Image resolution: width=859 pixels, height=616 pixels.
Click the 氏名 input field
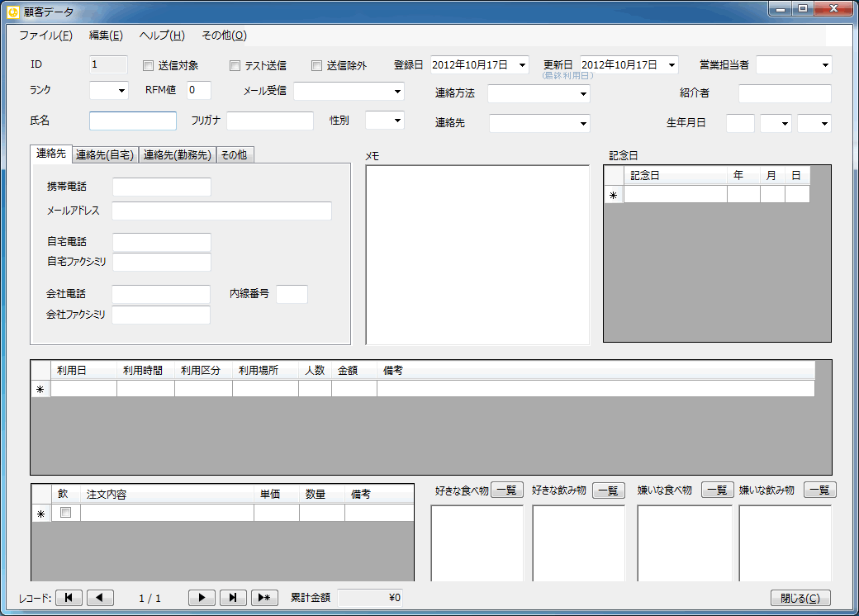click(133, 121)
